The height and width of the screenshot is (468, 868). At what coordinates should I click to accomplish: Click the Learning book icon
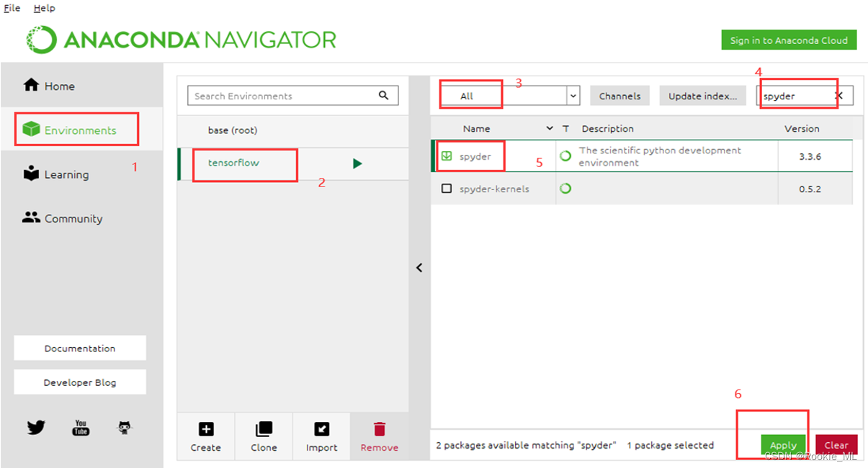(x=31, y=174)
